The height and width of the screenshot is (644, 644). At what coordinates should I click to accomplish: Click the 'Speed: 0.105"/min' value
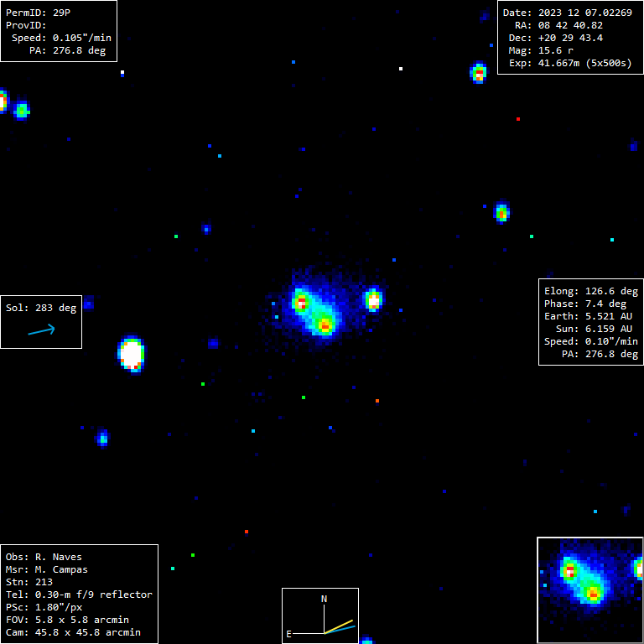click(x=61, y=38)
